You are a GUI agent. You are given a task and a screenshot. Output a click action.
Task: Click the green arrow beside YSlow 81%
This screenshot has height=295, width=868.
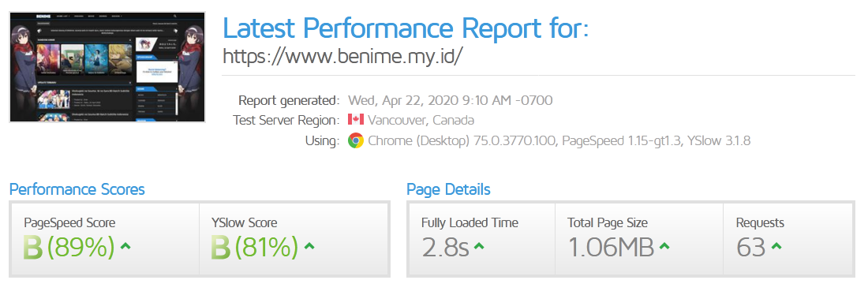coord(309,246)
